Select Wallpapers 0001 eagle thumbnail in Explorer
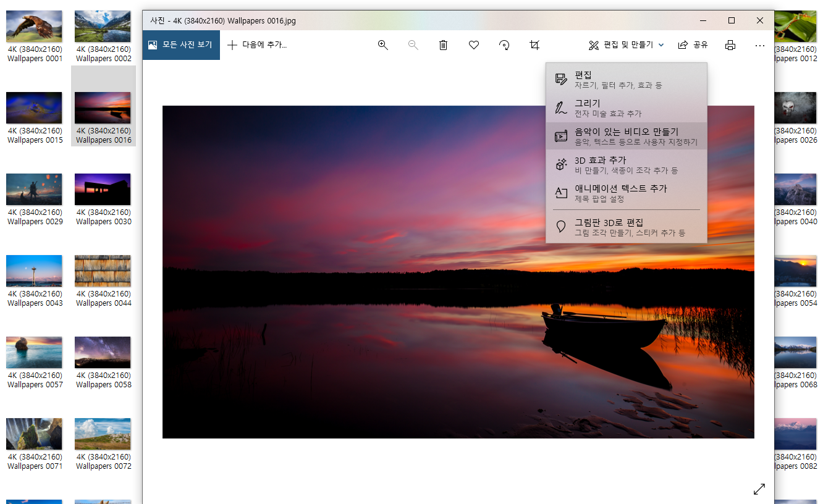Image resolution: width=823 pixels, height=504 pixels. pos(35,26)
